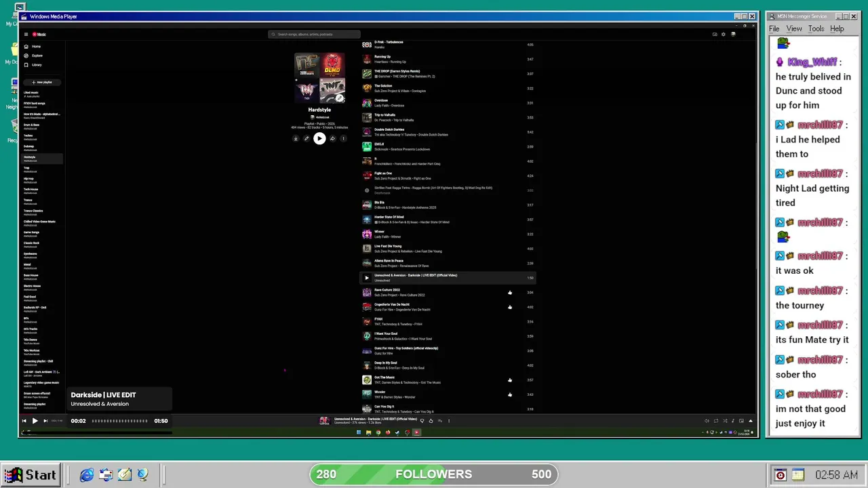Click the yellow note tray icon
This screenshot has height=488, width=868.
point(797,475)
